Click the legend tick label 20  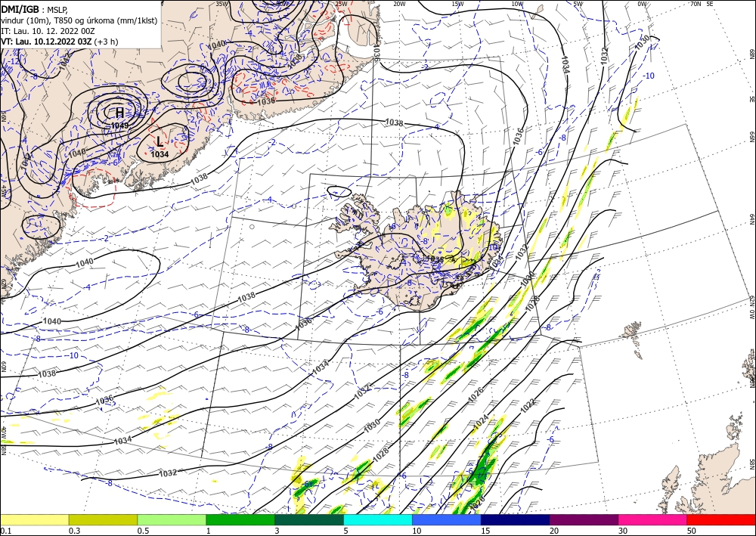pyautogui.click(x=554, y=531)
